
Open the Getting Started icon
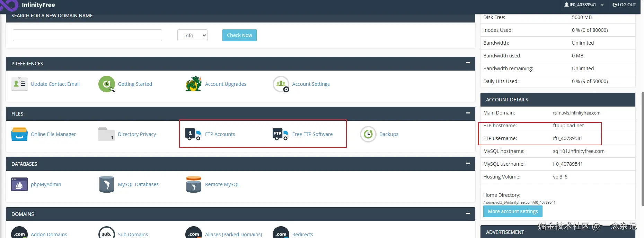point(107,84)
